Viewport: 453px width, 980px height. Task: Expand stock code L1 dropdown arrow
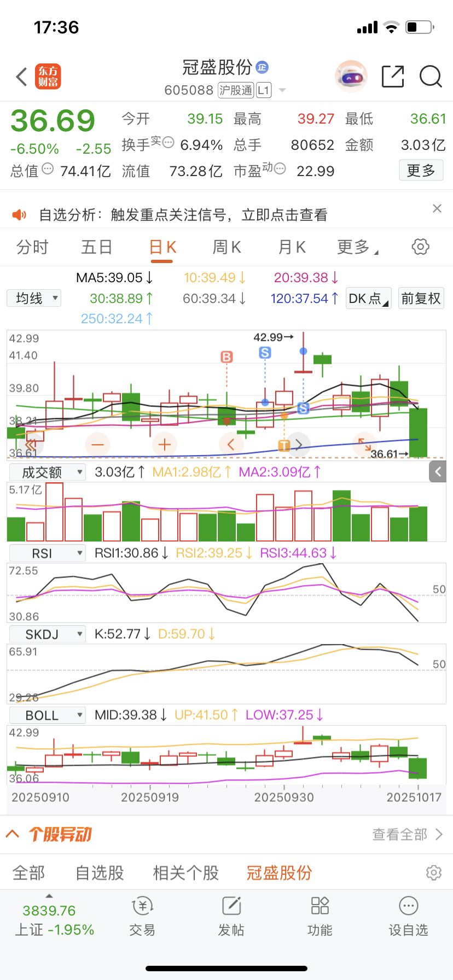282,90
